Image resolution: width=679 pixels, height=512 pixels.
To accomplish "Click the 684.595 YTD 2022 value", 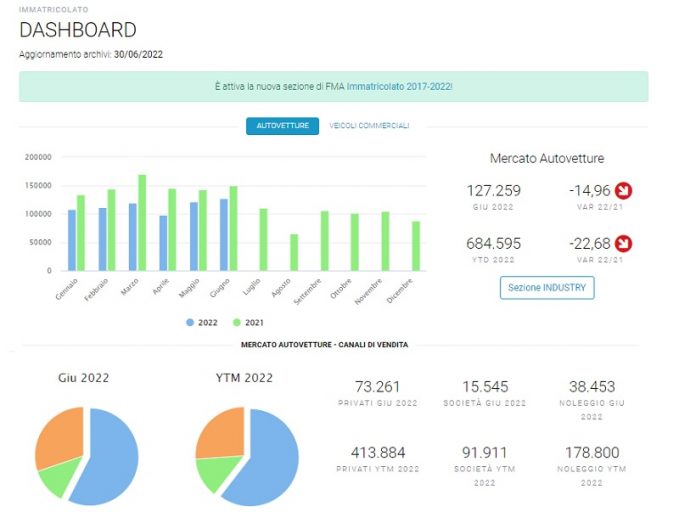I will 494,243.
